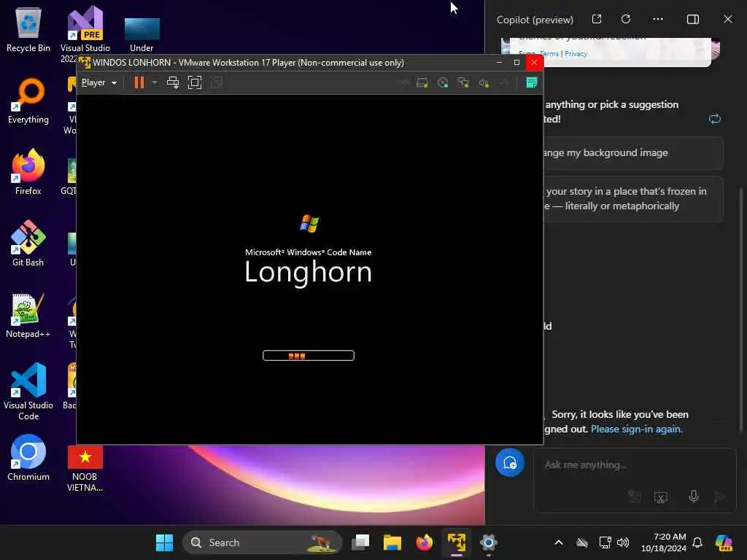
Task: Click the network adapter device icon
Action: click(463, 83)
